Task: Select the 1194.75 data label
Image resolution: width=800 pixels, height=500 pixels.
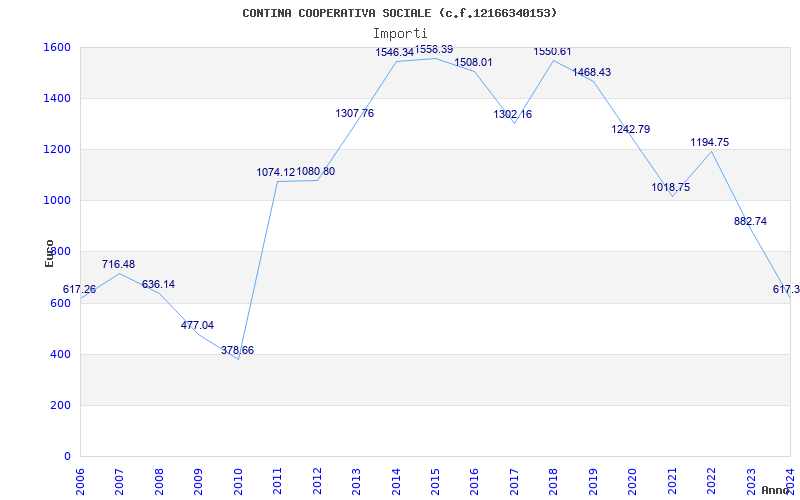Action: pyautogui.click(x=710, y=142)
